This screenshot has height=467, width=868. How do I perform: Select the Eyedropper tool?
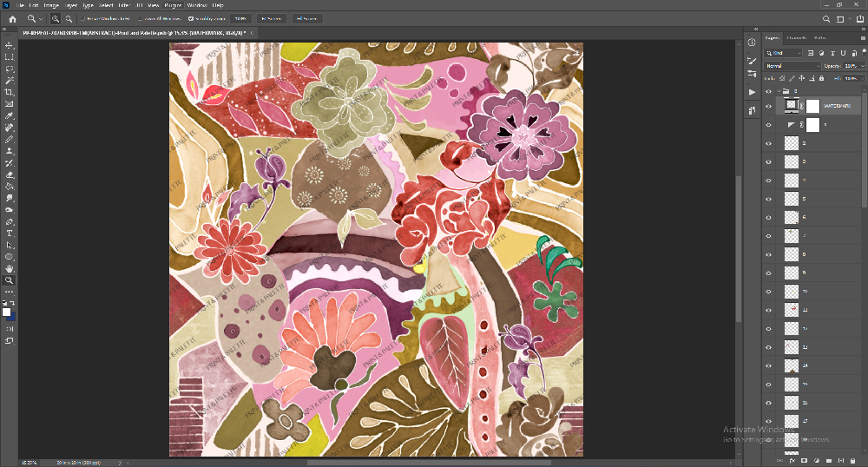click(x=10, y=115)
